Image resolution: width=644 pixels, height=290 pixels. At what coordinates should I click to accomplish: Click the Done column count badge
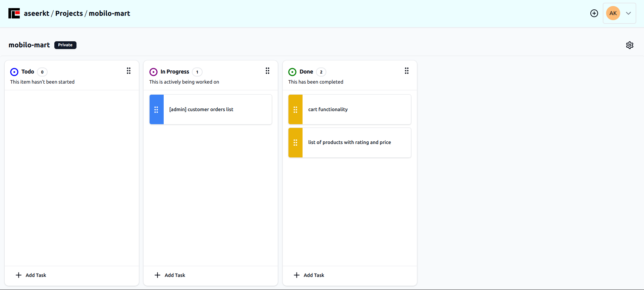pos(321,72)
